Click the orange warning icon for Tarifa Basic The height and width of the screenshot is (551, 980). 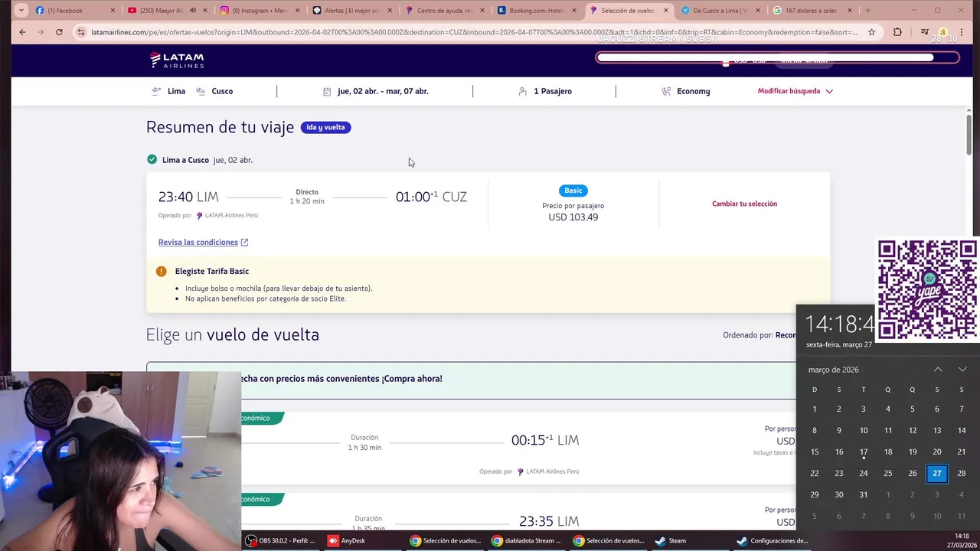(161, 271)
